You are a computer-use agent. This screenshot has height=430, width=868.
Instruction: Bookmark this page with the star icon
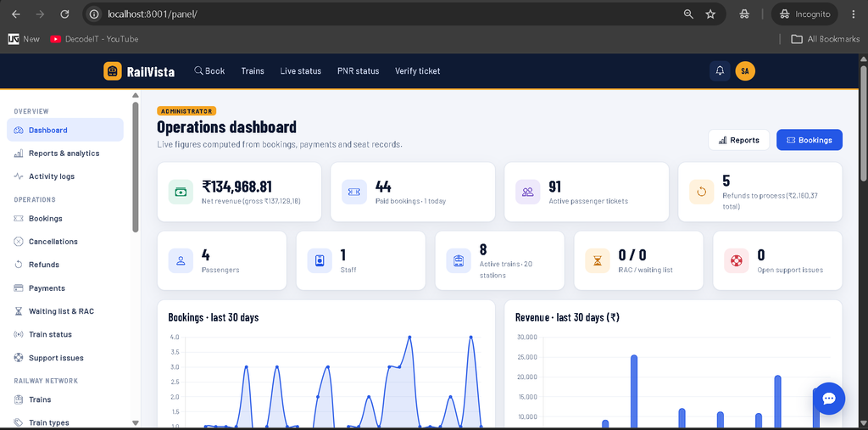(x=711, y=14)
